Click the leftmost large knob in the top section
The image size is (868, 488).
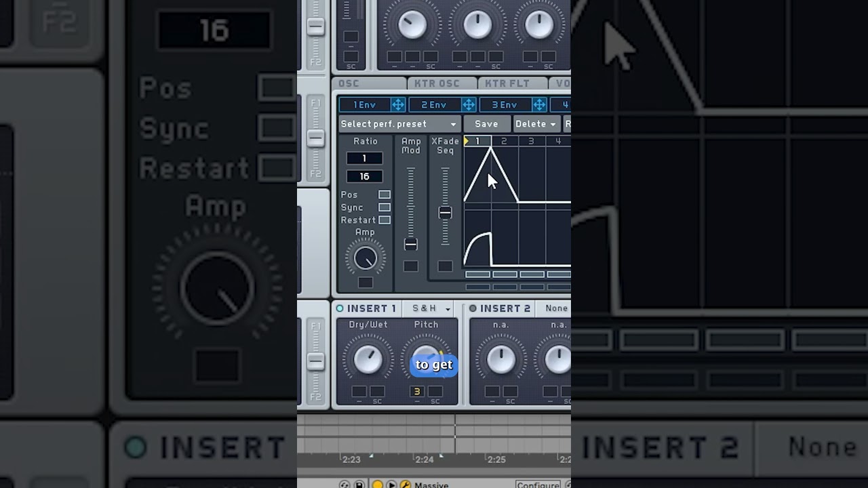tap(412, 24)
